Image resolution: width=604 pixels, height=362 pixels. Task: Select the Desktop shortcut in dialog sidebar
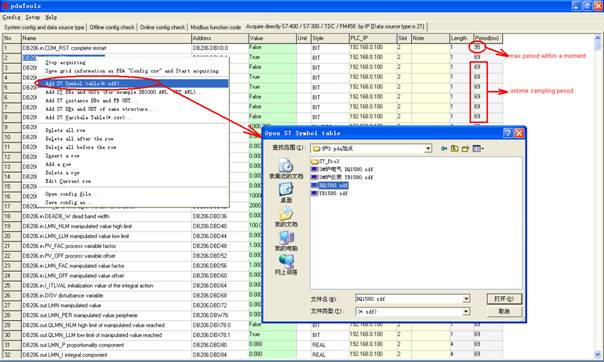click(x=286, y=193)
